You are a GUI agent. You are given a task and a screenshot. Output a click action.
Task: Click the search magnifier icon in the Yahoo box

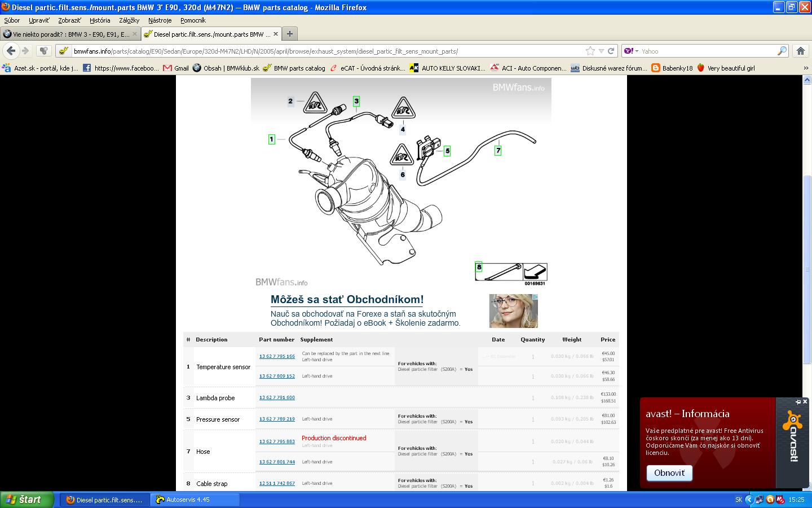[782, 51]
